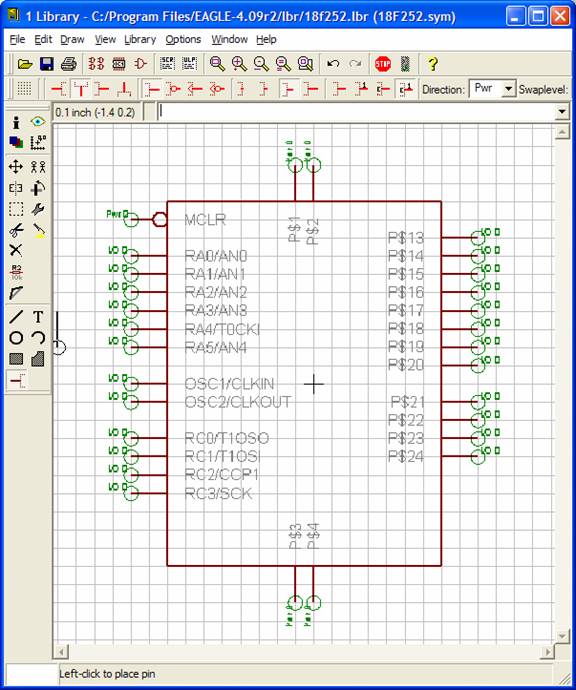Open the Symbol editor gate icon
This screenshot has height=690, width=576.
pyautogui.click(x=141, y=64)
